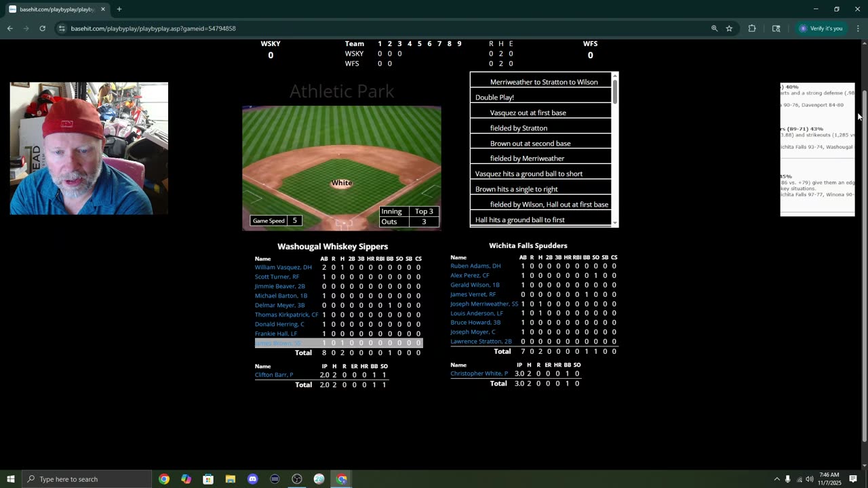Viewport: 868px width, 488px height.
Task: Open pitcher Christopher White, P
Action: [479, 373]
